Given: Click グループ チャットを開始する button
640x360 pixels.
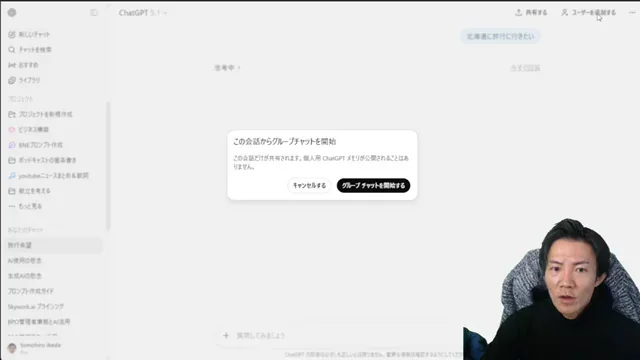Looking at the screenshot, I should pyautogui.click(x=373, y=185).
